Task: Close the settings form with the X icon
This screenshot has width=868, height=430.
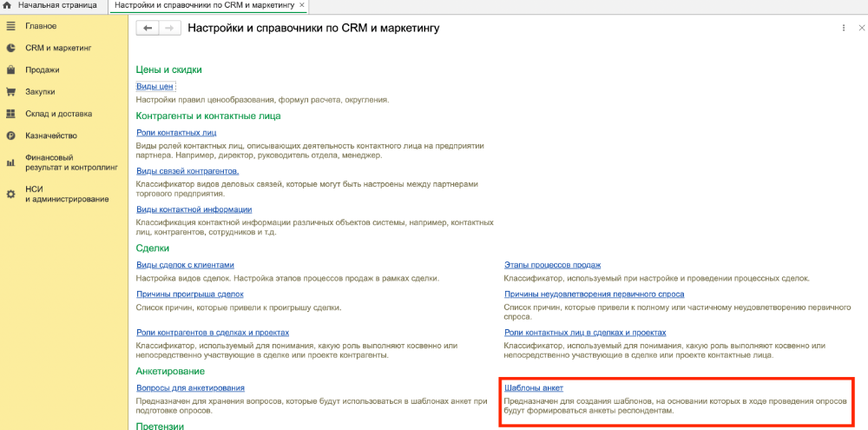Action: tap(861, 28)
